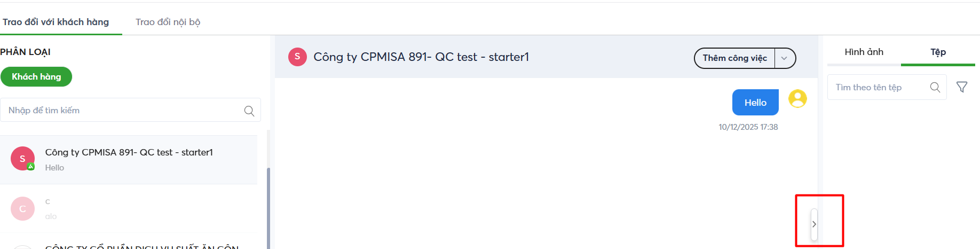Open the Công ty CPMISA 891 conversation
Image resolution: width=980 pixels, height=249 pixels.
pos(129,159)
